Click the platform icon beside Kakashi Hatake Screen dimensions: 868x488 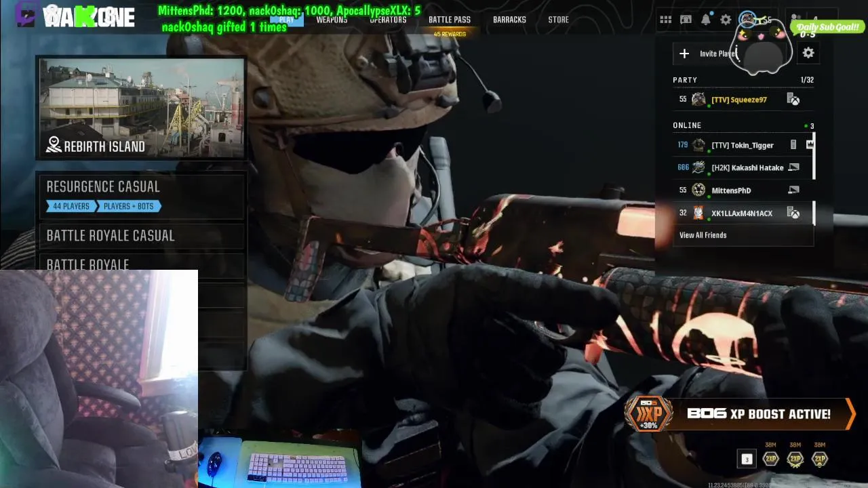click(x=793, y=167)
